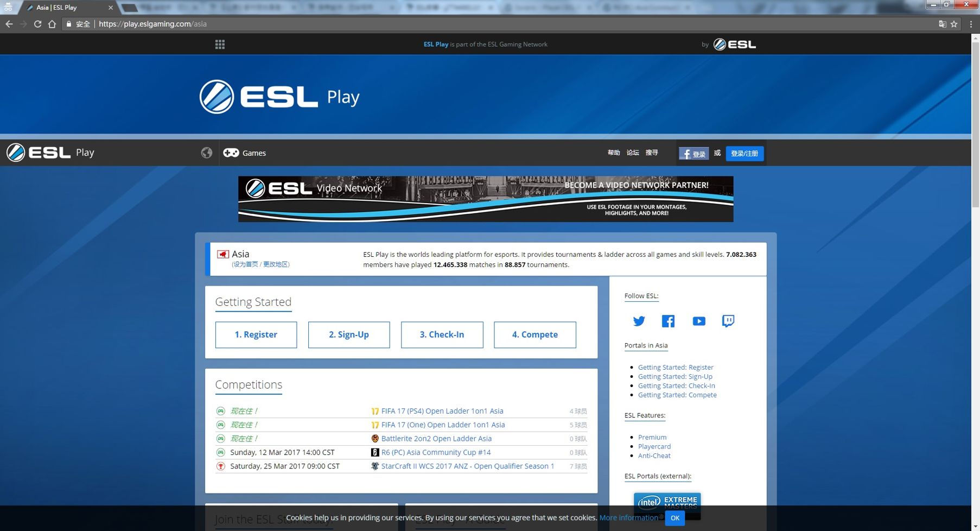Open the ESL network apps grid icon
Viewport: 980px width, 531px height.
click(x=220, y=45)
